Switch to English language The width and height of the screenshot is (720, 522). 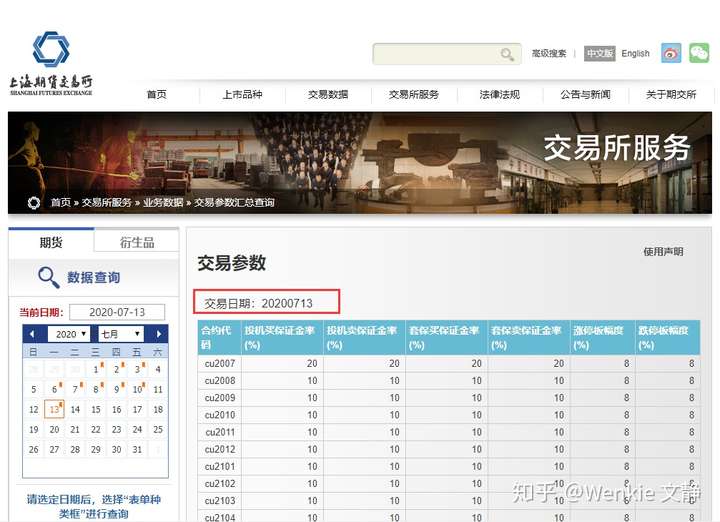pyautogui.click(x=636, y=53)
